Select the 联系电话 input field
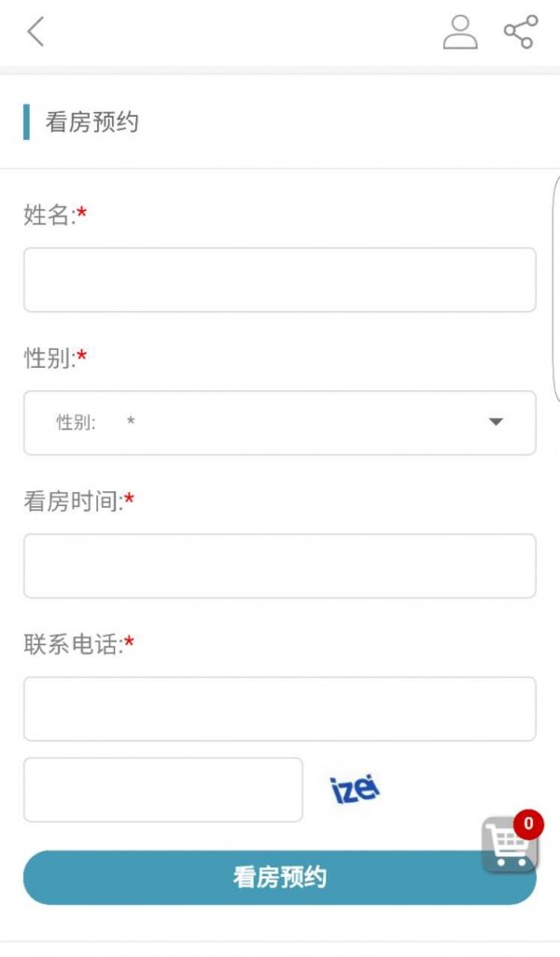This screenshot has width=560, height=957. [279, 709]
